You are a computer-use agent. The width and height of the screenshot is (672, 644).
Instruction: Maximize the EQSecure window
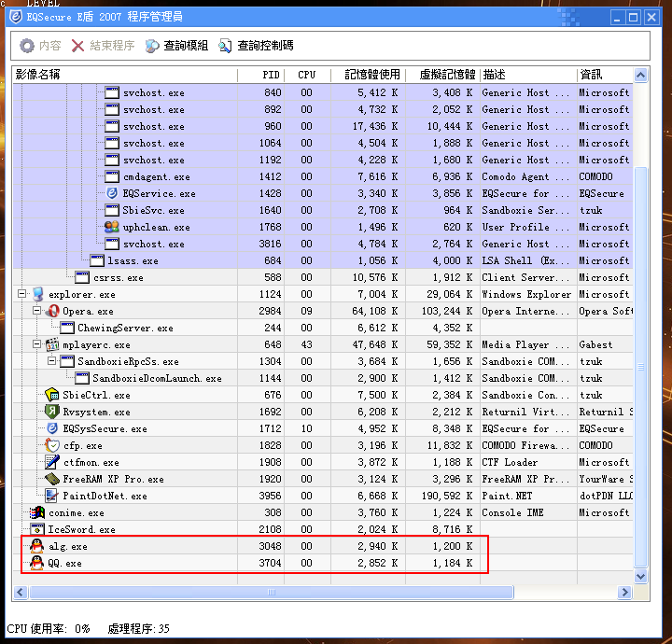633,17
